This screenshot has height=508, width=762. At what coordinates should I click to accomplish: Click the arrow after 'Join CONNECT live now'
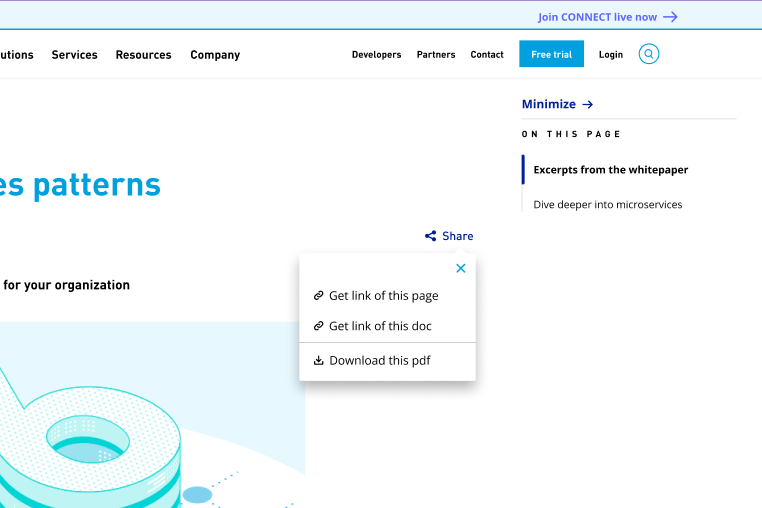pos(670,17)
